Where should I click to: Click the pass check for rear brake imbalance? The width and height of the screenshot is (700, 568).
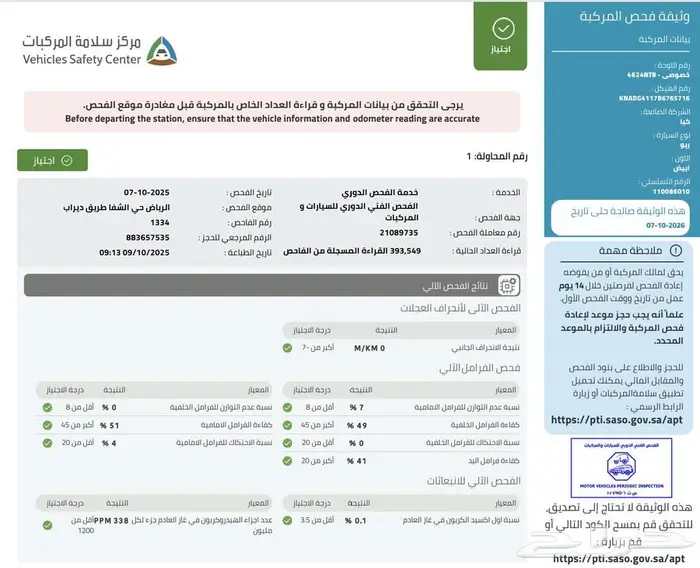(x=47, y=407)
